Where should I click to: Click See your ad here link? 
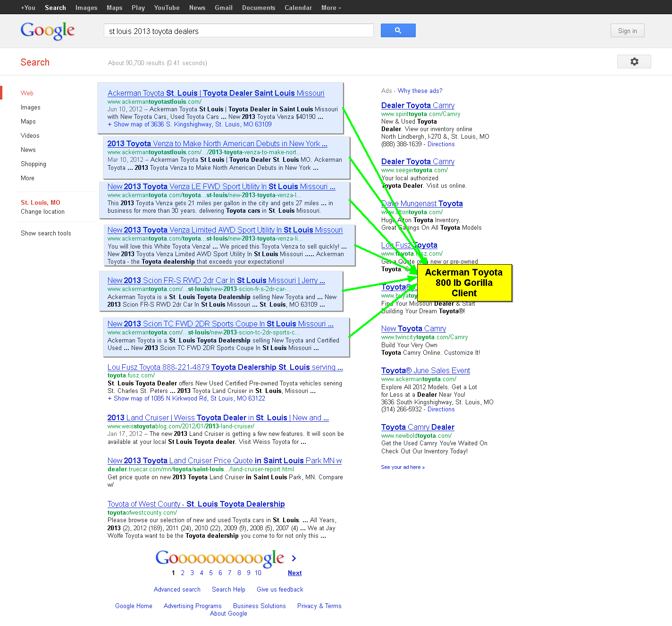(x=403, y=467)
